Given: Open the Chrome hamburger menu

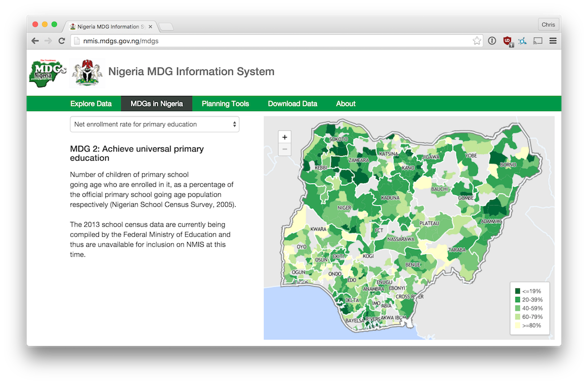Looking at the screenshot, I should [x=553, y=41].
